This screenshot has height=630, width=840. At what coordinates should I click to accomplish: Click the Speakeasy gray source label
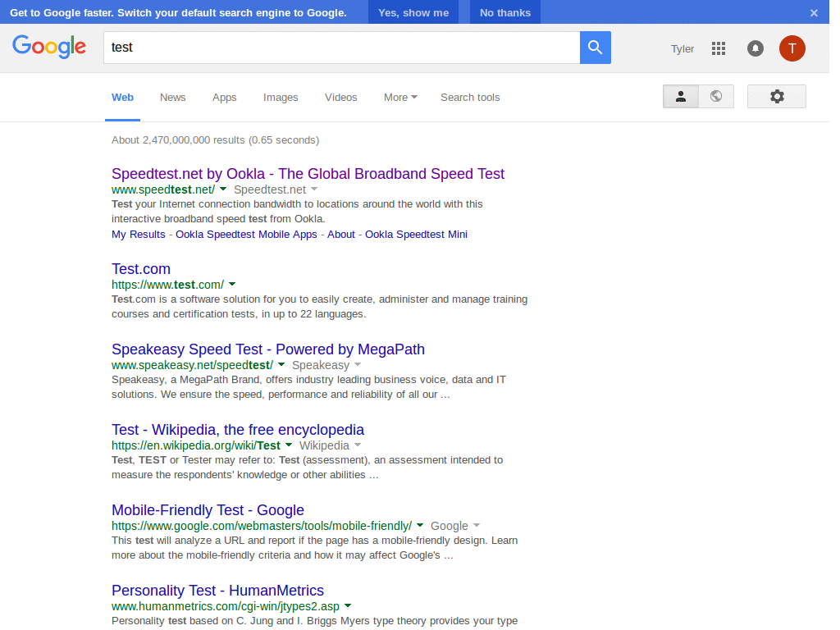click(321, 365)
